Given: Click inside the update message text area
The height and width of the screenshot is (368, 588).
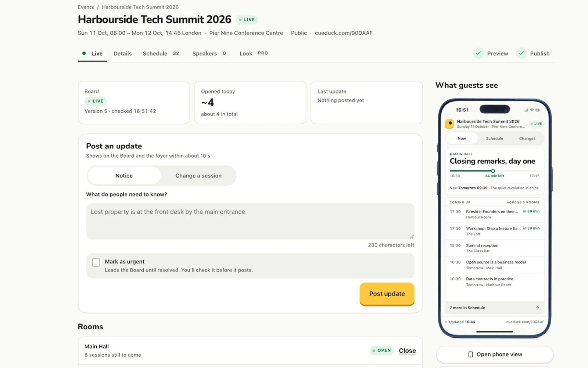Looking at the screenshot, I should pos(250,221).
